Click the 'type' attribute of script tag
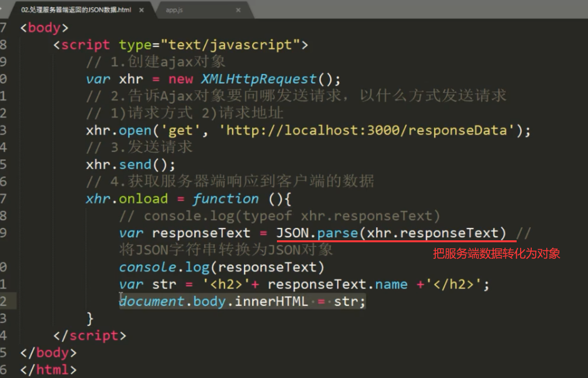 point(135,45)
